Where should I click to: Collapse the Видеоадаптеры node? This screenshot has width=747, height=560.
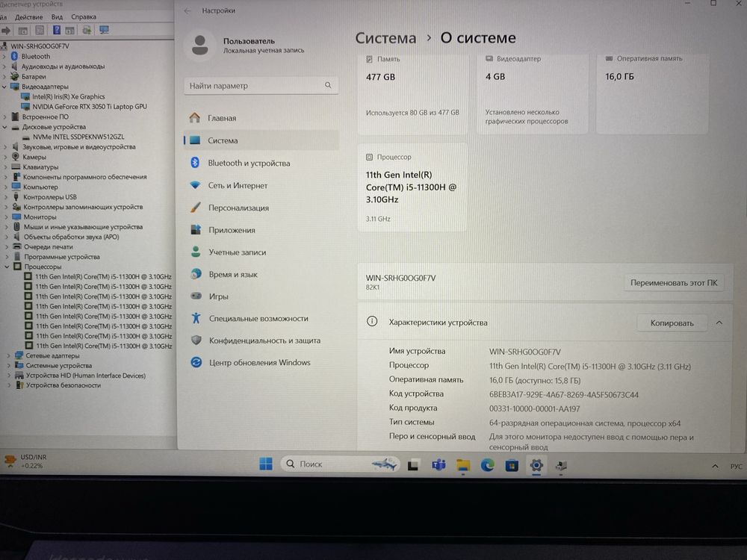tap(4, 87)
